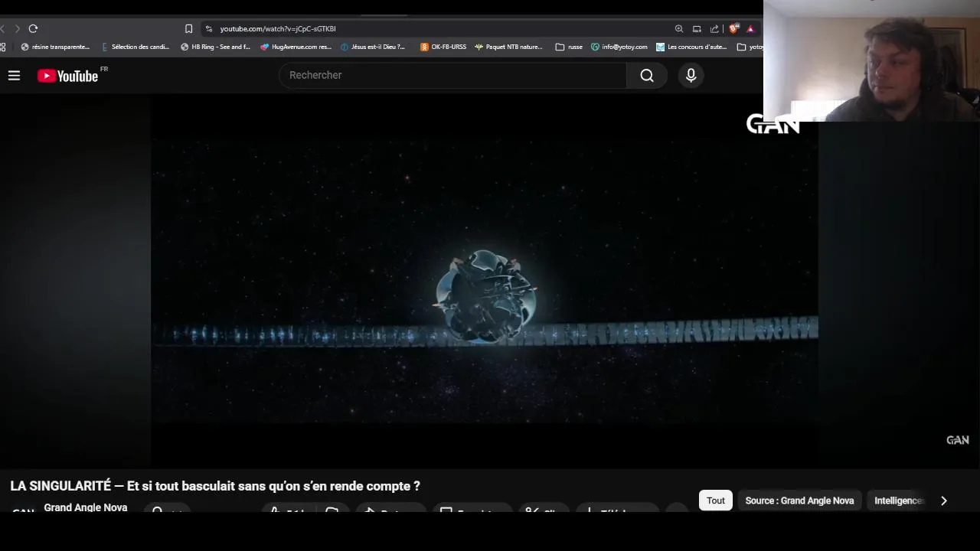
Task: Open the 'Sélection des candi...' bookmark
Action: click(x=136, y=47)
